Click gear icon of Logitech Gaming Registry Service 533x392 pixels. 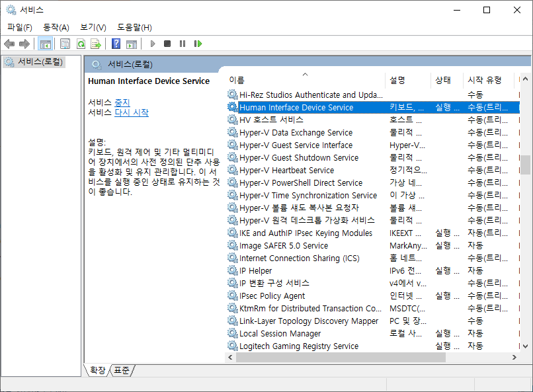tap(233, 346)
